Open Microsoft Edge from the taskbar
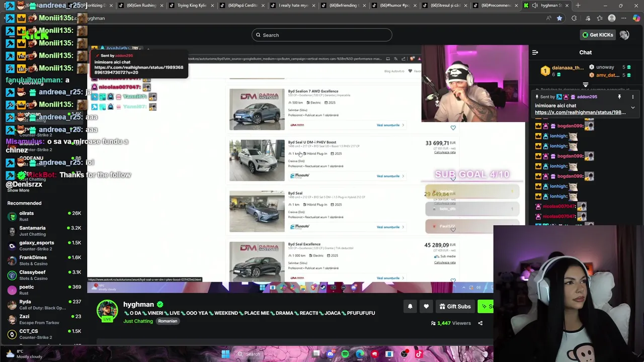The width and height of the screenshot is (644, 362). (x=360, y=354)
